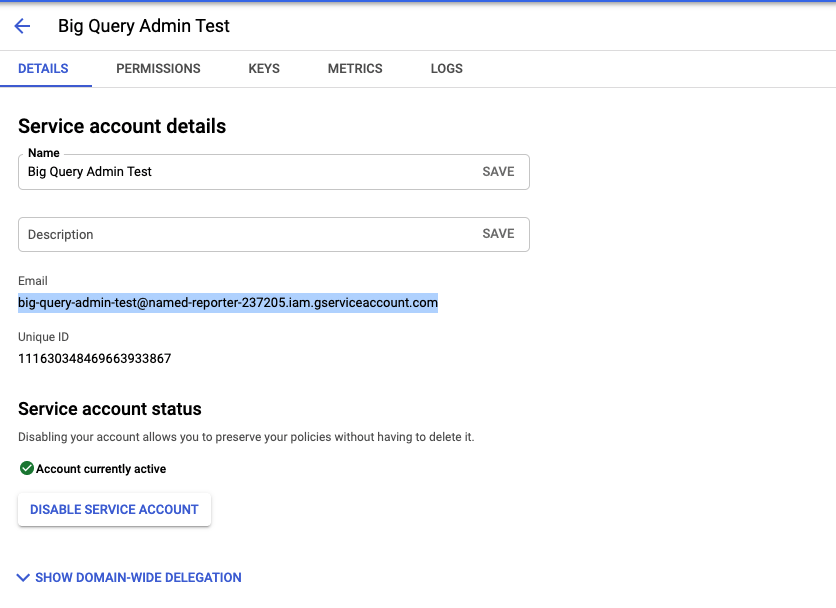
Task: Open the KEYS tab
Action: coord(263,69)
